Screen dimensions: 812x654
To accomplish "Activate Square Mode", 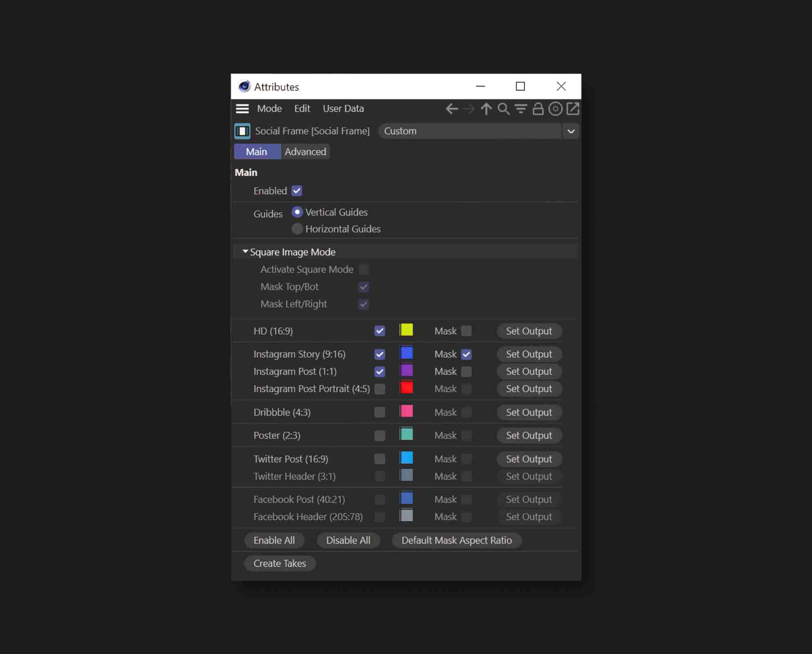I will [364, 269].
